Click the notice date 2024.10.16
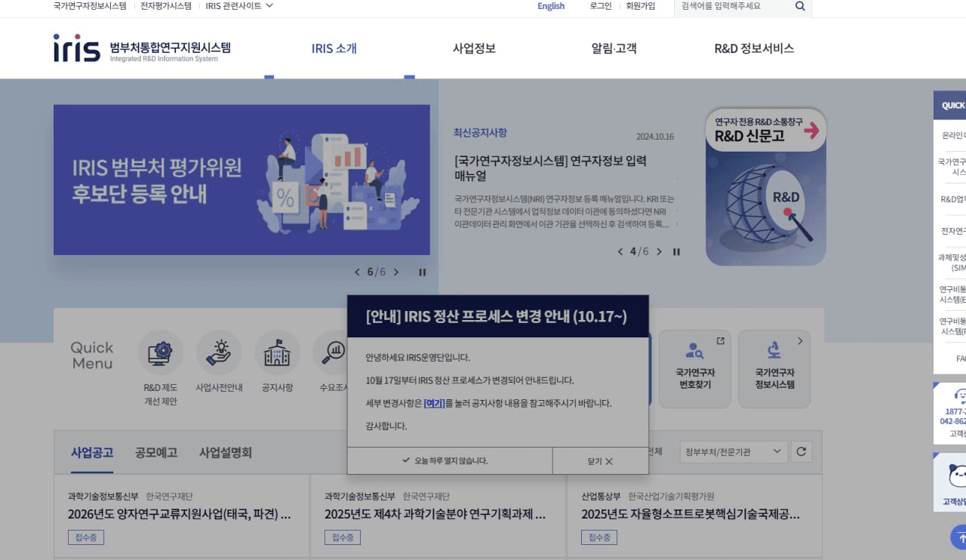Image resolution: width=966 pixels, height=560 pixels. click(655, 137)
